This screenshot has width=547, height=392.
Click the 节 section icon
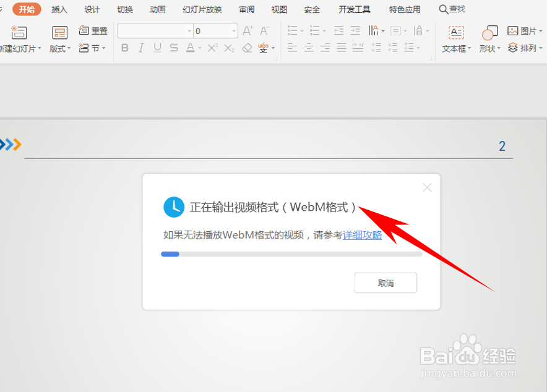click(x=84, y=48)
